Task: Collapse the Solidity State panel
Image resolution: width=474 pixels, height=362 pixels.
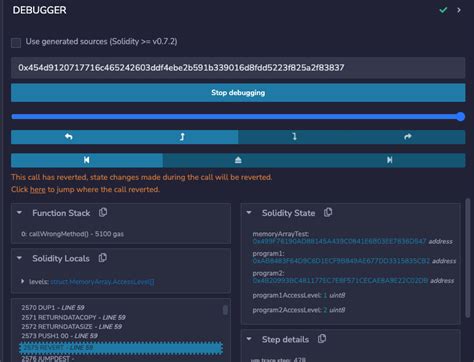Action: (249, 213)
